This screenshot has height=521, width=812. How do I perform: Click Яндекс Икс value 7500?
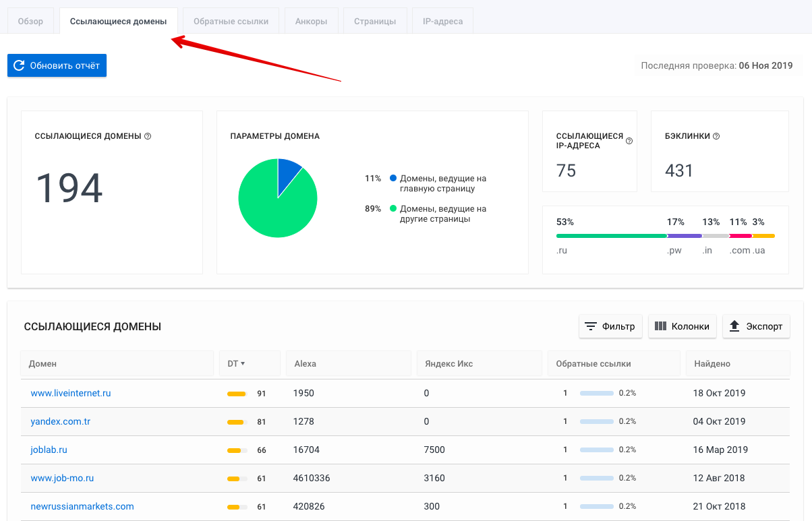tap(435, 450)
